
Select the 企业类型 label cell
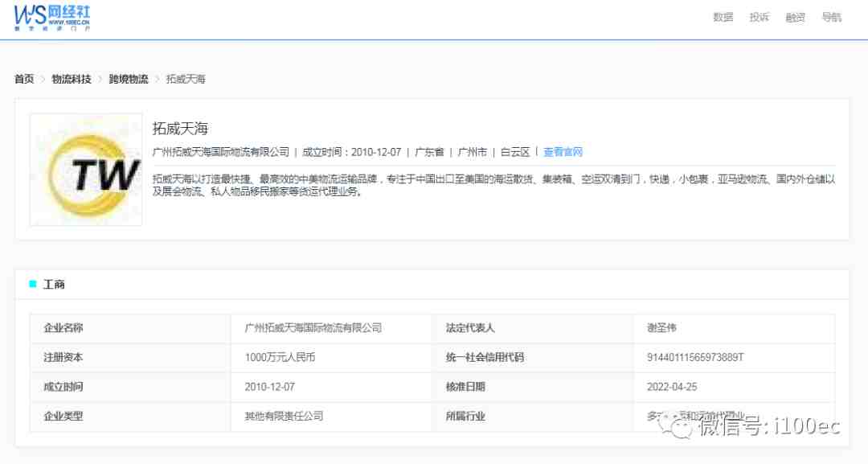pos(131,417)
